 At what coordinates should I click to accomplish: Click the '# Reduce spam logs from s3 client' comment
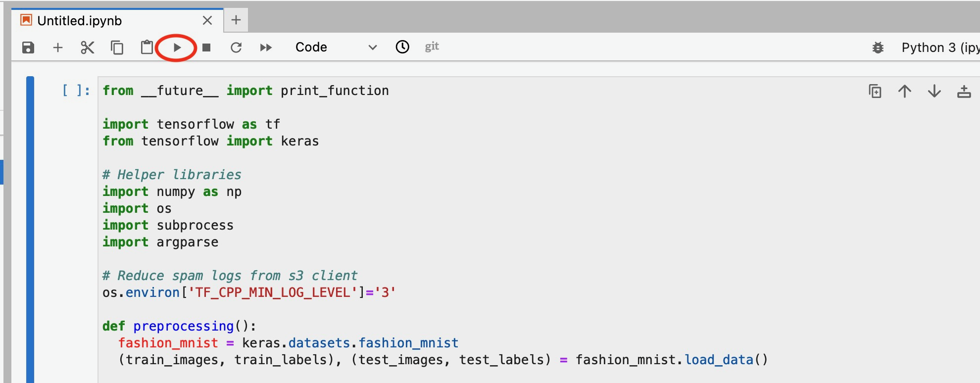click(x=230, y=276)
